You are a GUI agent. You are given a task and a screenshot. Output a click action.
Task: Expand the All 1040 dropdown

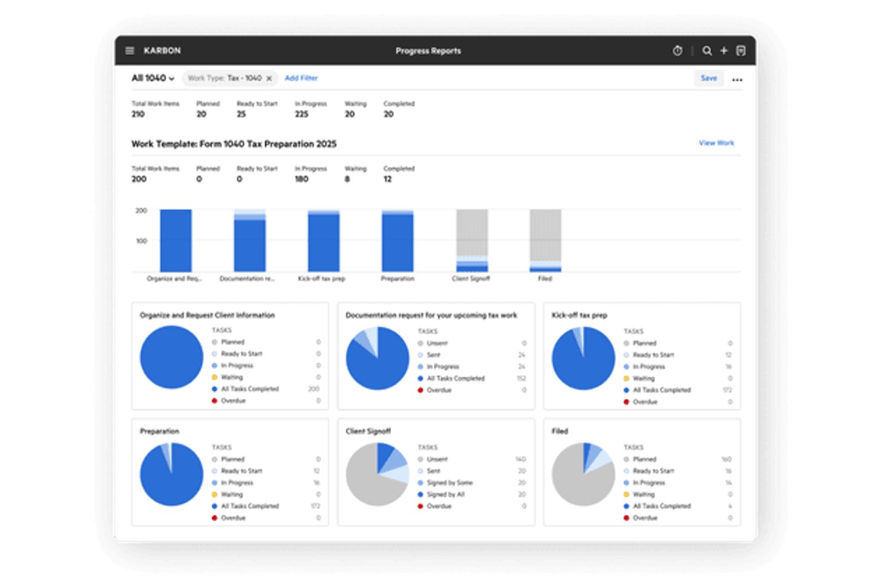tap(153, 78)
